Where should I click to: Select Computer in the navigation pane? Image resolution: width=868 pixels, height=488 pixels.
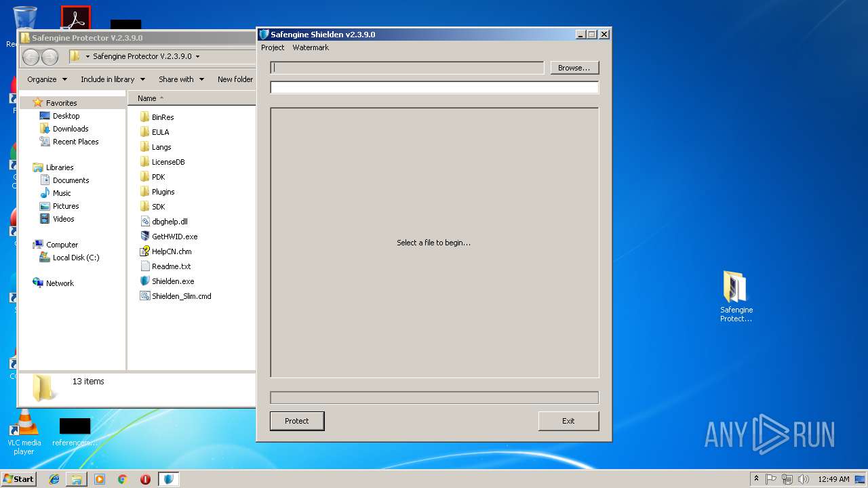click(x=62, y=245)
